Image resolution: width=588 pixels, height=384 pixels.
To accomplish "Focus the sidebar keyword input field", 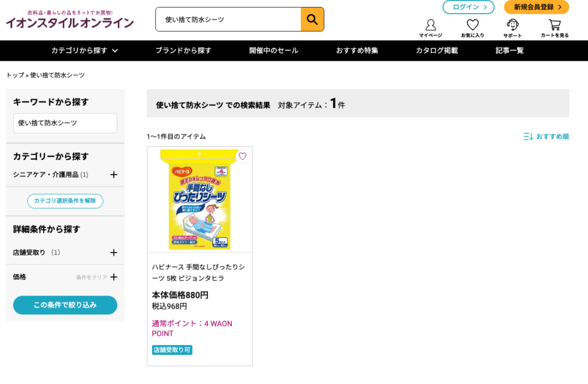I will [x=65, y=123].
